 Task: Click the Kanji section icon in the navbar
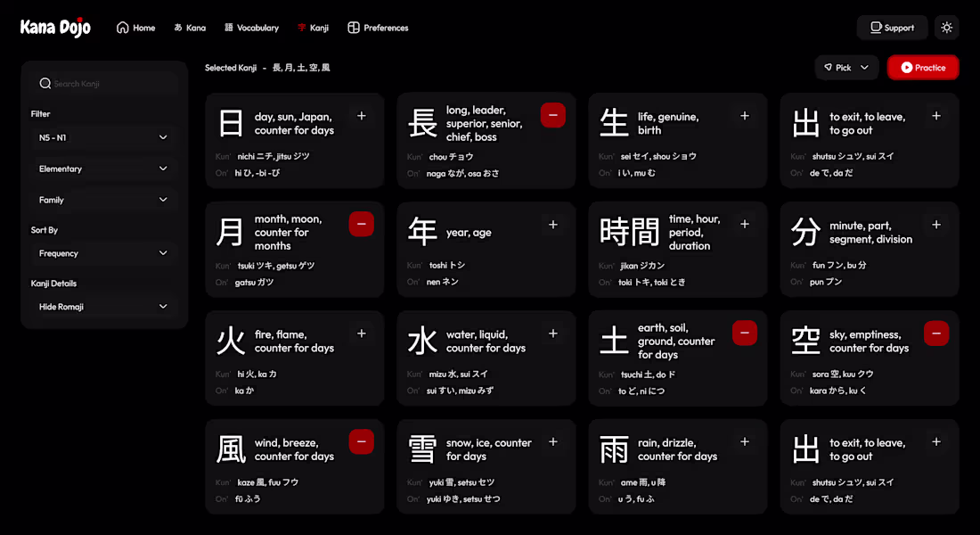pyautogui.click(x=300, y=28)
